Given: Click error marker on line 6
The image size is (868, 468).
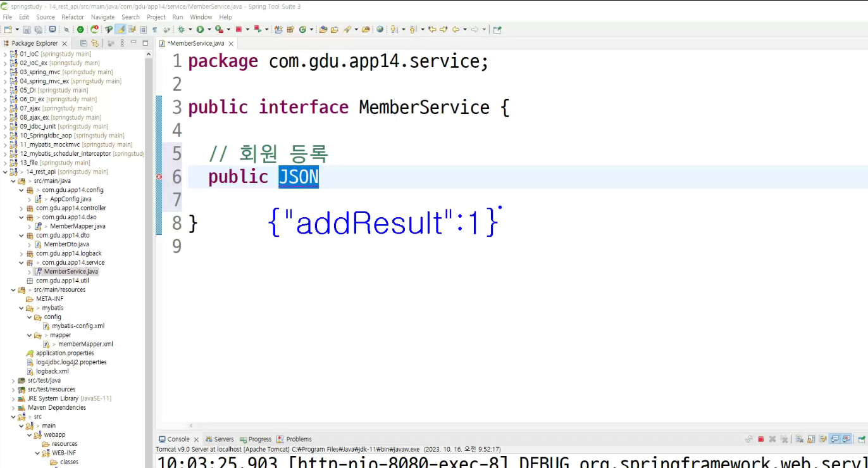Looking at the screenshot, I should pyautogui.click(x=159, y=177).
